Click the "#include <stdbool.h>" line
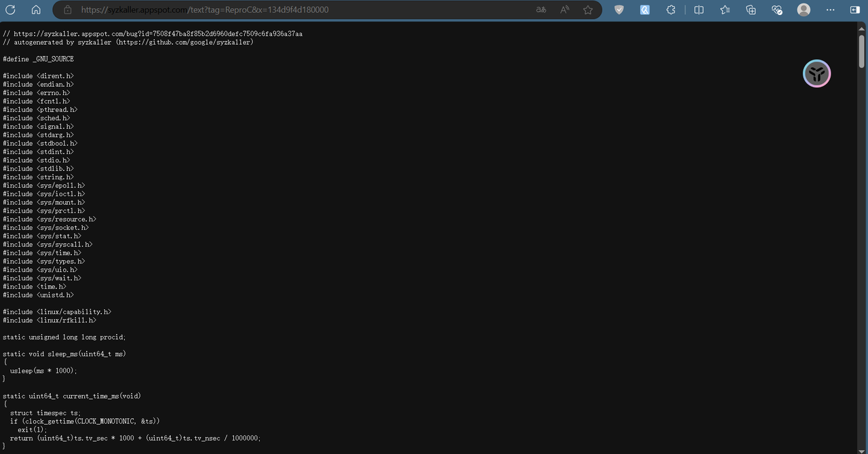 click(40, 144)
